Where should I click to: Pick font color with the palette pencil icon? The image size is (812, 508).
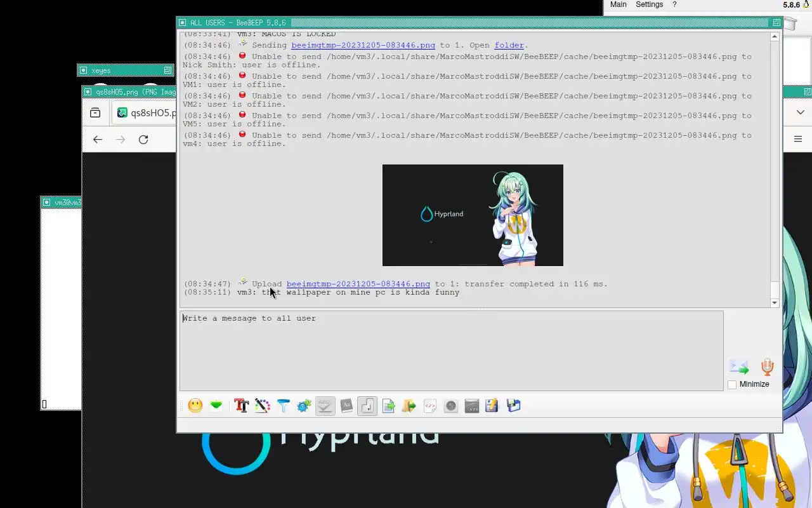tap(262, 406)
